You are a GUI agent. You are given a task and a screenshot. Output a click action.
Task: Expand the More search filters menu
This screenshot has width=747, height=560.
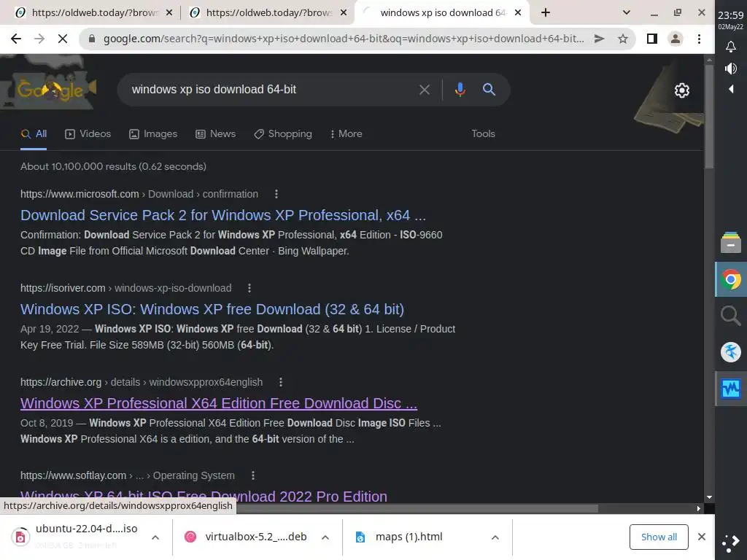tap(347, 134)
